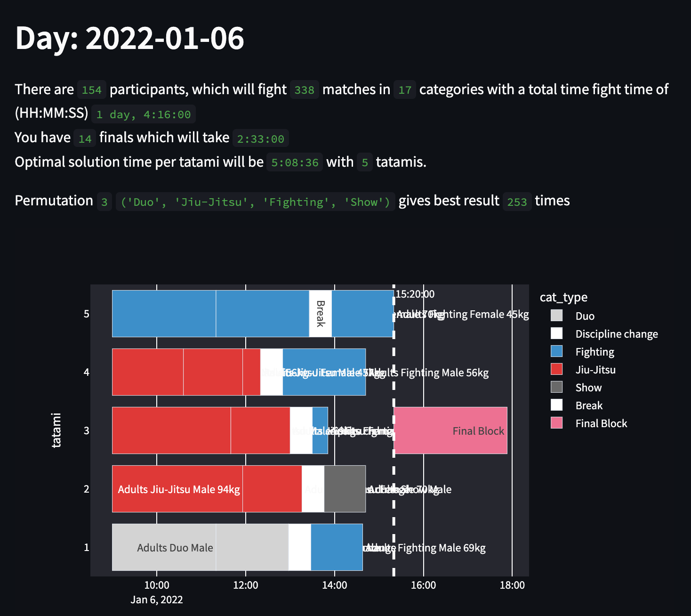Image resolution: width=691 pixels, height=616 pixels.
Task: Select Adults Jiu-Jitsu Male 94kg bar
Action: coord(177,489)
